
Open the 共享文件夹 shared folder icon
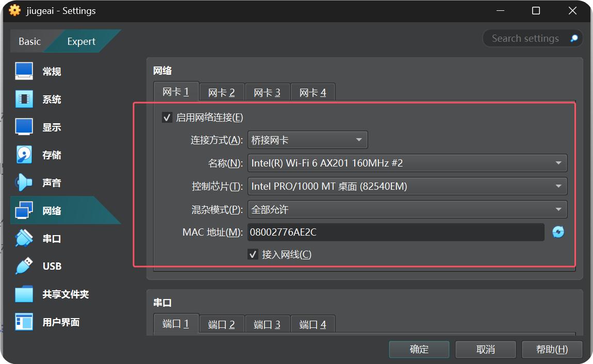click(x=24, y=294)
